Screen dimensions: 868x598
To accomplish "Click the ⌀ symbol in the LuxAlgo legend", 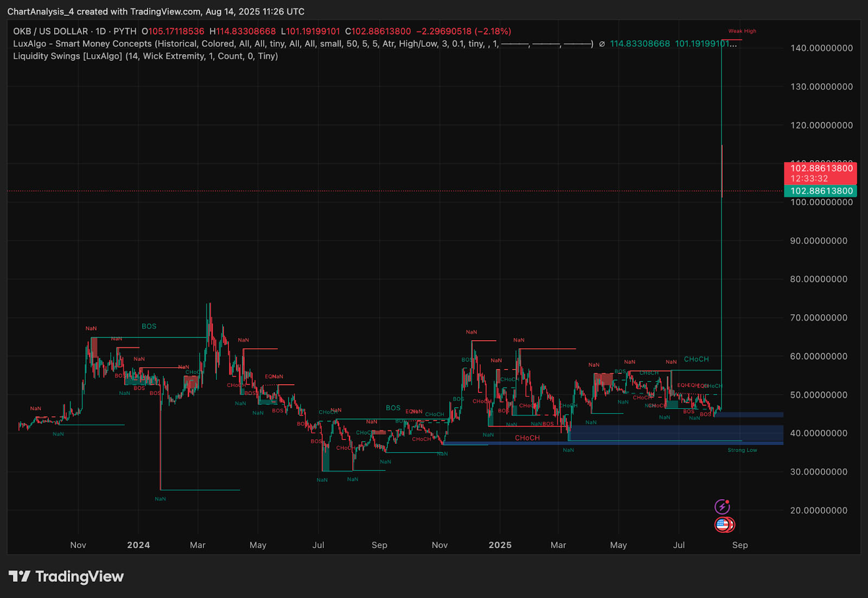I will pos(602,44).
